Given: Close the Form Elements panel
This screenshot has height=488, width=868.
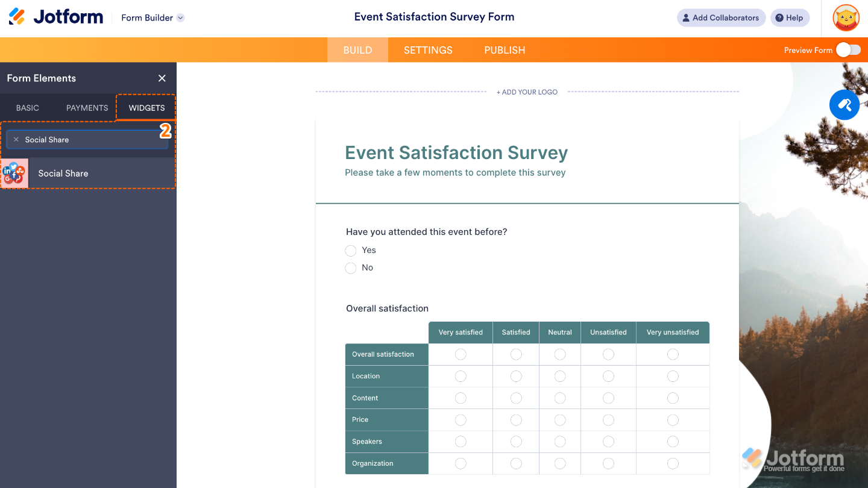Looking at the screenshot, I should (x=162, y=78).
